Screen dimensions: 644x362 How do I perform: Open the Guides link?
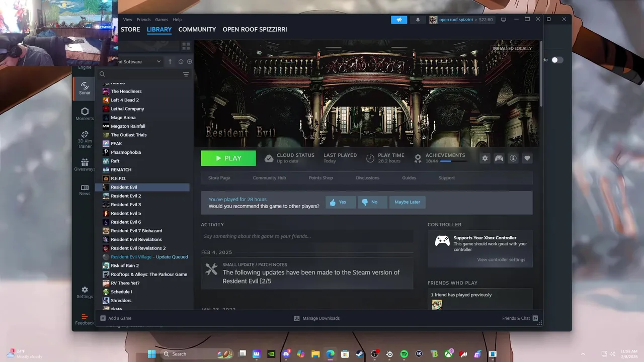click(x=409, y=178)
